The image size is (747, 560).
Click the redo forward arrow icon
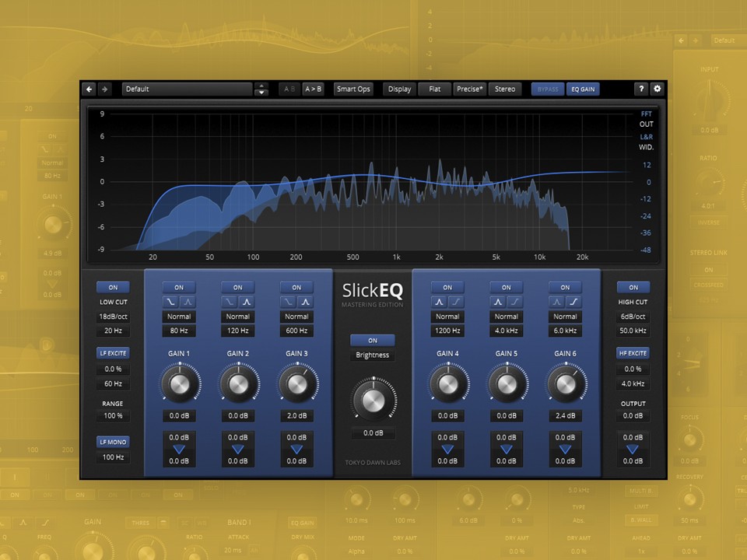point(104,89)
